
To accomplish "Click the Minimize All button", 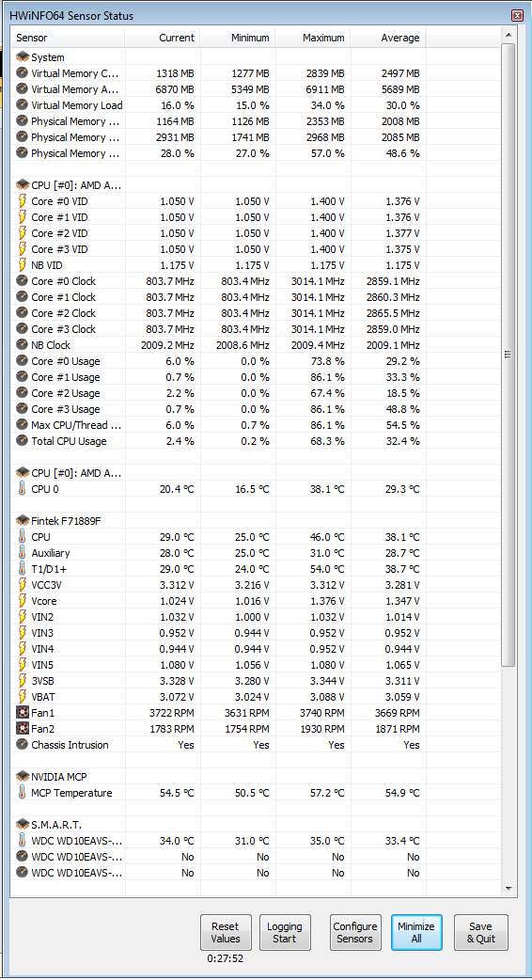I will pos(416,932).
